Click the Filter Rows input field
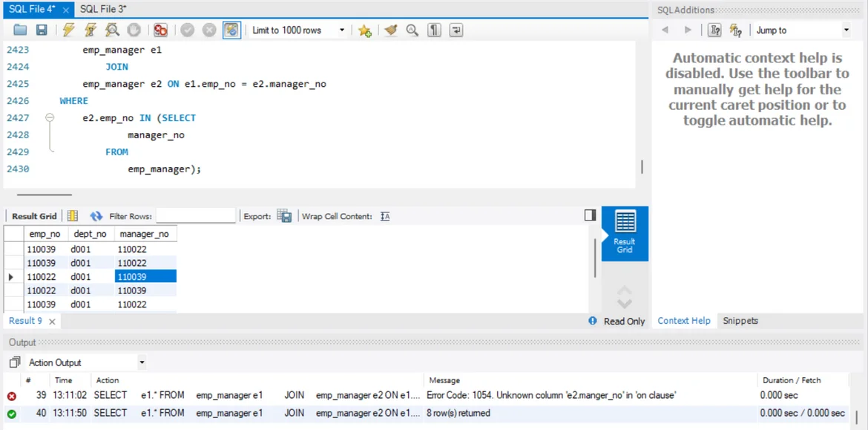Screen dimensions: 868x430 tap(195, 216)
